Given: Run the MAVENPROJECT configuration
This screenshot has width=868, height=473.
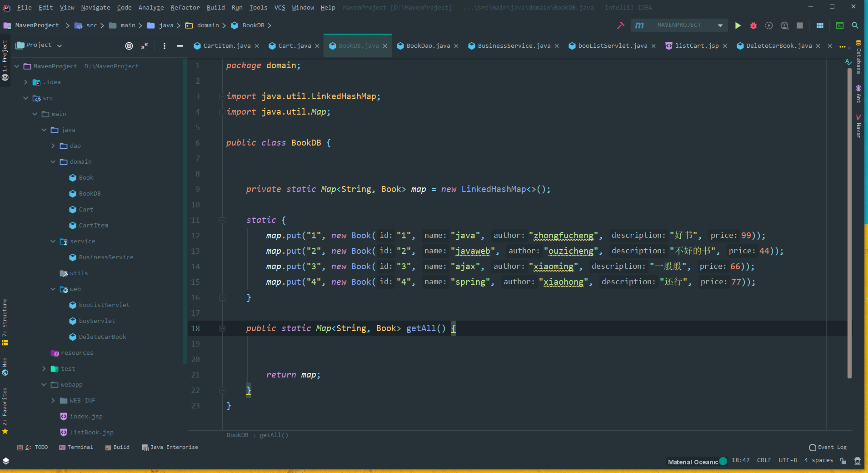Looking at the screenshot, I should point(738,25).
